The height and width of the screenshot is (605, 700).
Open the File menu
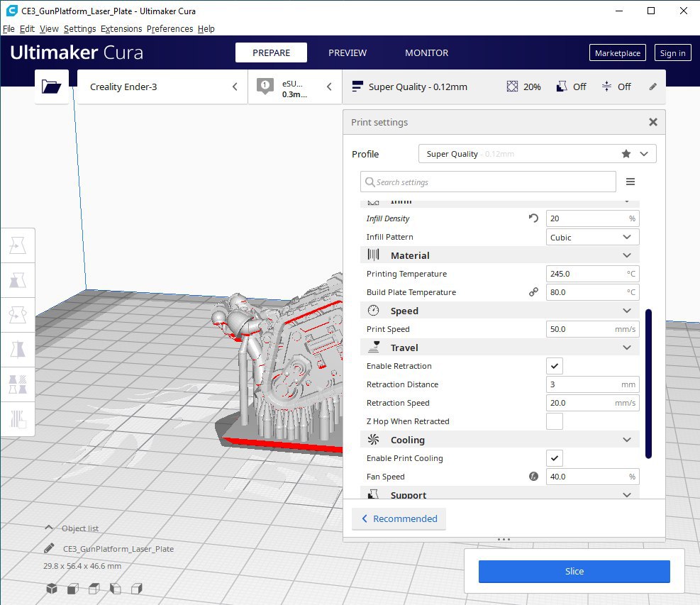[x=9, y=28]
